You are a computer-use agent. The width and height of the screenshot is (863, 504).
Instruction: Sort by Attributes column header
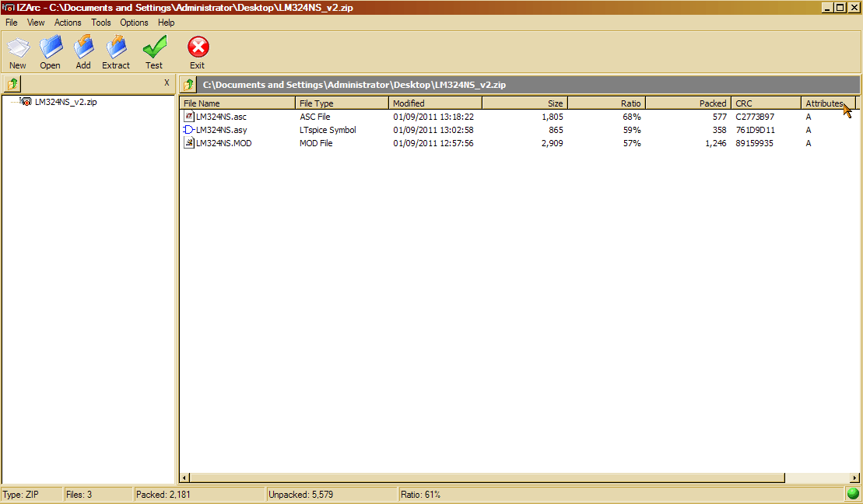[x=828, y=103]
